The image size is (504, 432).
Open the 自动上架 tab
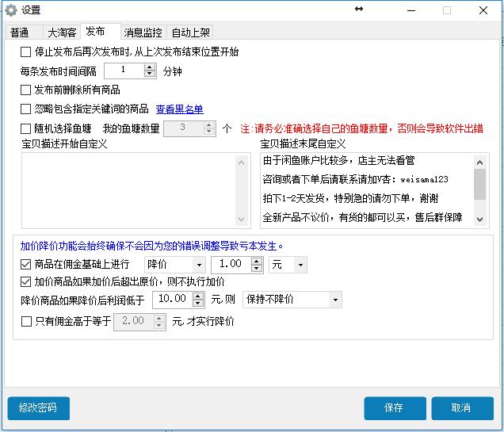point(190,32)
